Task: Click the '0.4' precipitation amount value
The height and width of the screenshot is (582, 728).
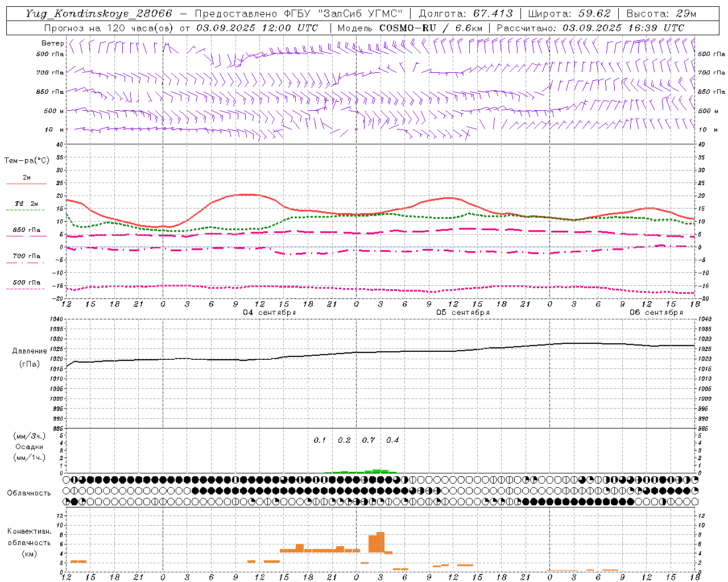Action: (x=392, y=440)
